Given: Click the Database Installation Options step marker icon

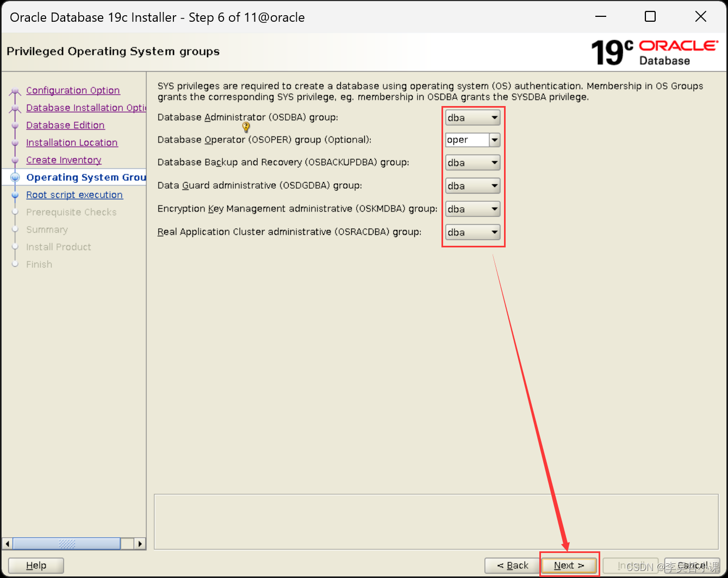Looking at the screenshot, I should (15, 109).
